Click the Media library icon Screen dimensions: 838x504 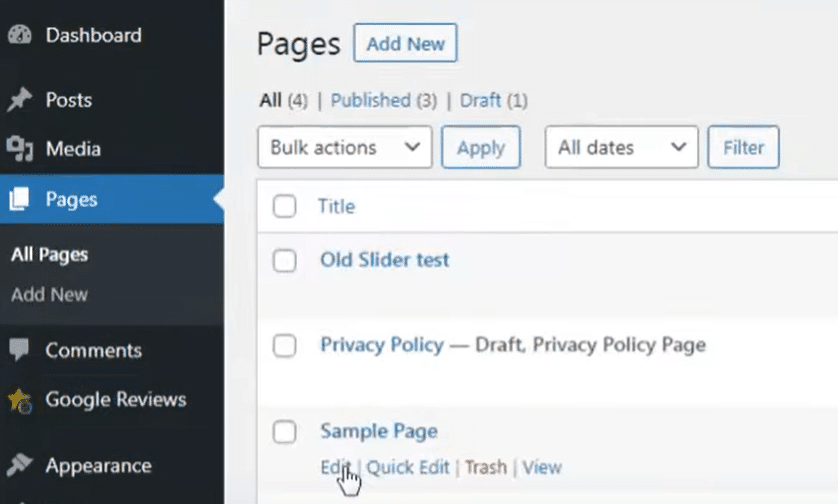coord(20,149)
